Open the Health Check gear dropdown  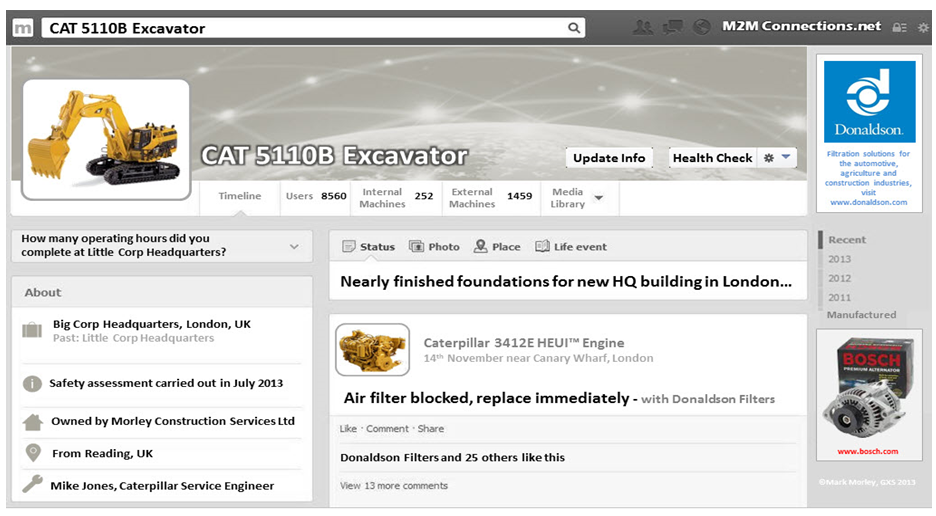[x=776, y=158]
